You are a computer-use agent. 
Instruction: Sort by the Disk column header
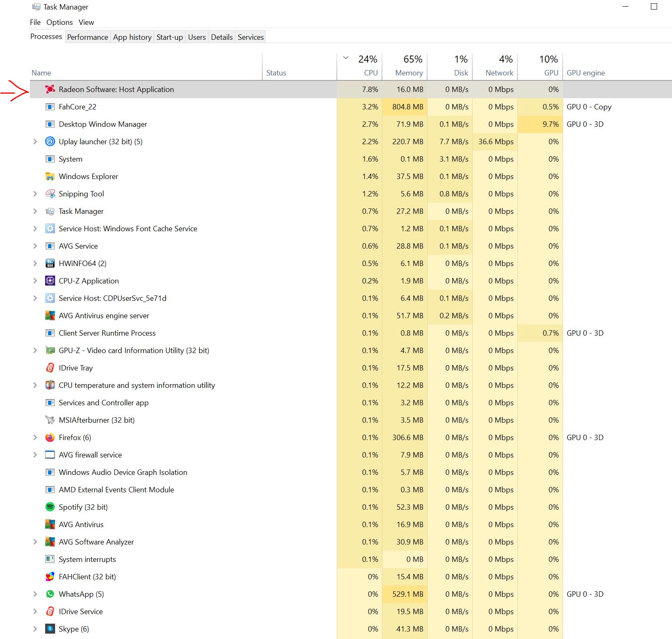[x=450, y=67]
